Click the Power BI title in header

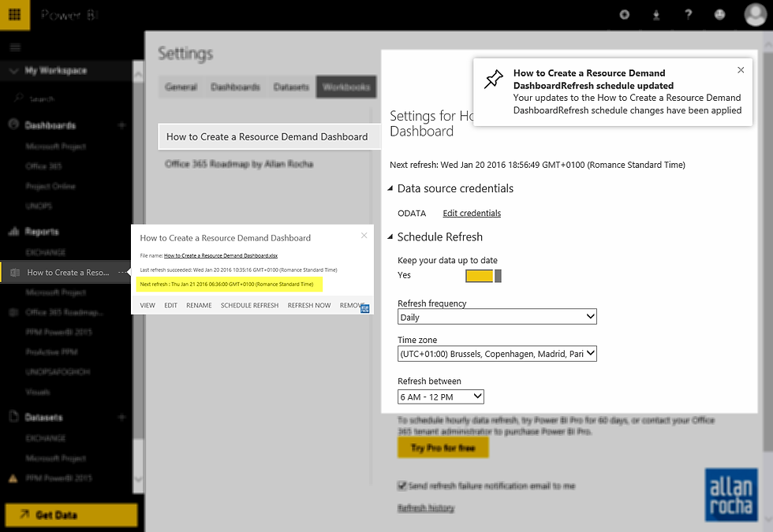(69, 15)
